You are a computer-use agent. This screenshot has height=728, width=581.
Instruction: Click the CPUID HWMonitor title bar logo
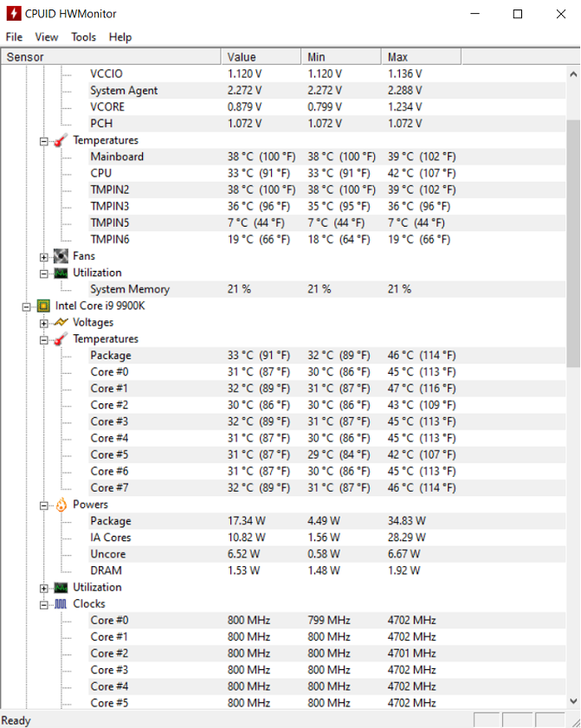click(14, 14)
